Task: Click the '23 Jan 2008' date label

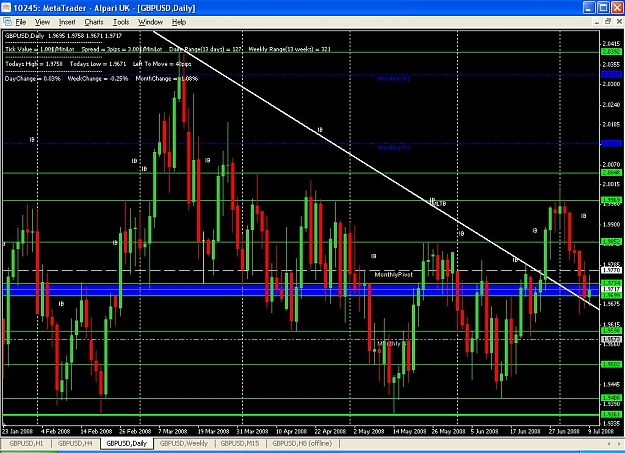Action: [x=18, y=431]
